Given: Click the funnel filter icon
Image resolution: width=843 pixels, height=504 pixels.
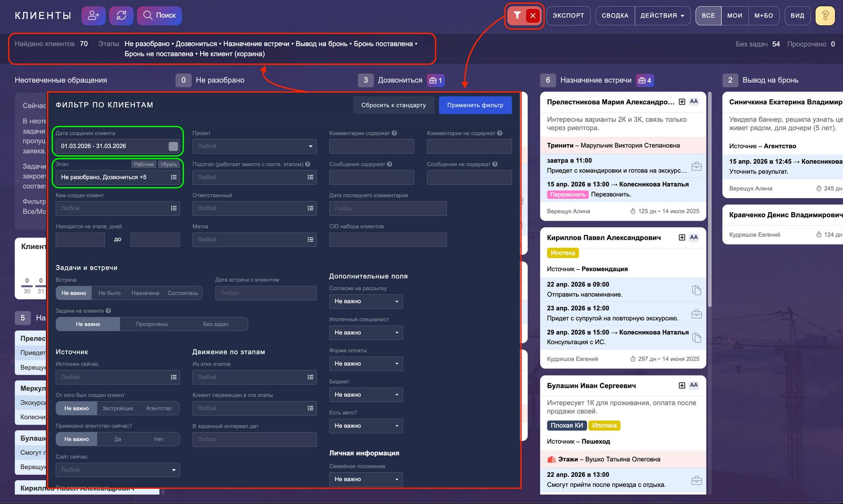Looking at the screenshot, I should pos(517,16).
